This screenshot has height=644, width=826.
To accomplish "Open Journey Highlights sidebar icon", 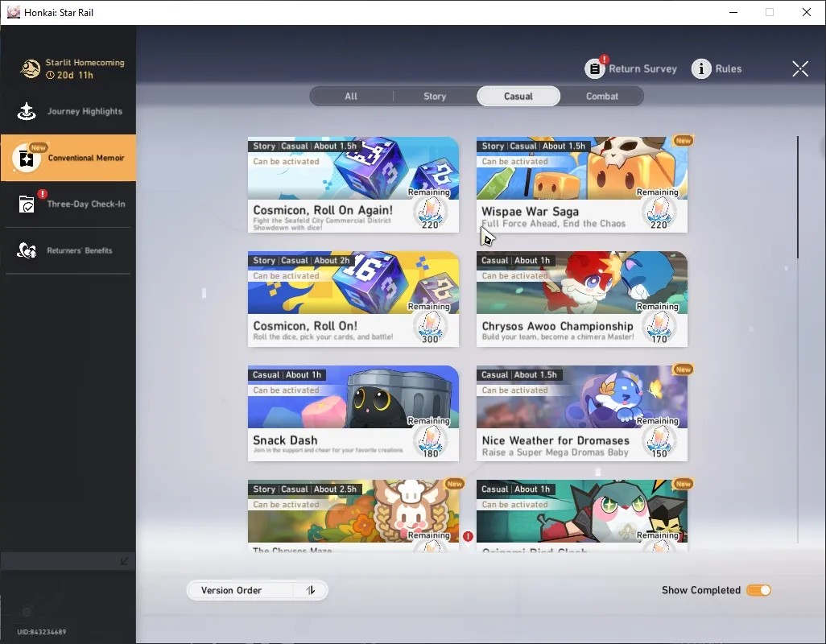I will point(27,111).
